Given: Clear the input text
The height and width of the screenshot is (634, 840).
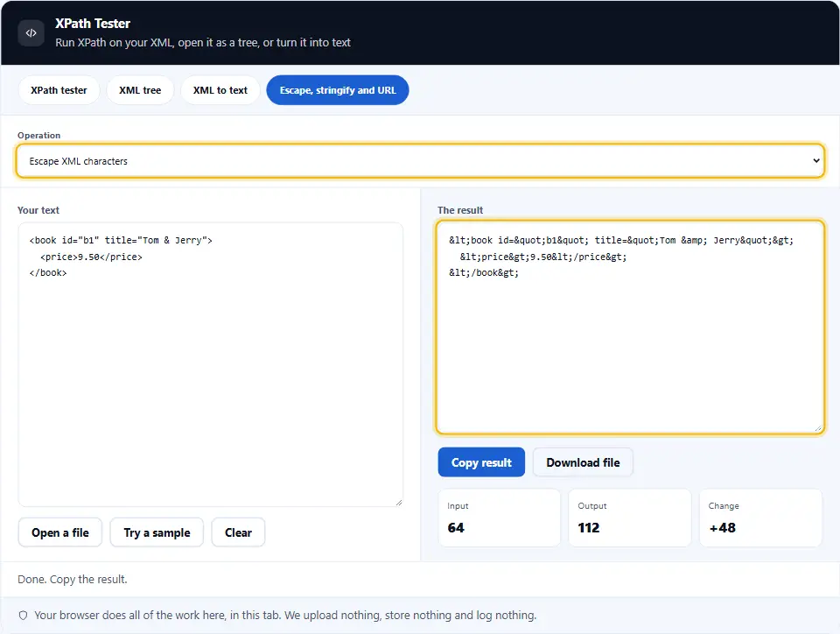Looking at the screenshot, I should click(238, 532).
